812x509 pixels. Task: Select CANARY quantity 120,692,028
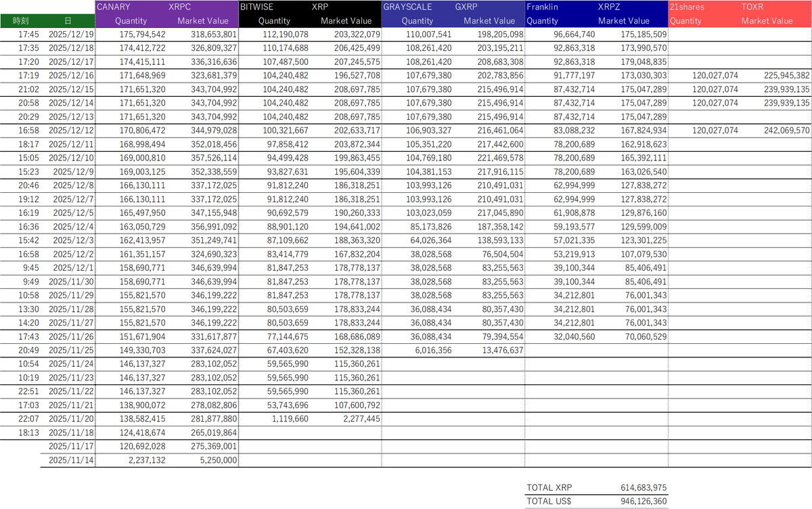pyautogui.click(x=141, y=447)
